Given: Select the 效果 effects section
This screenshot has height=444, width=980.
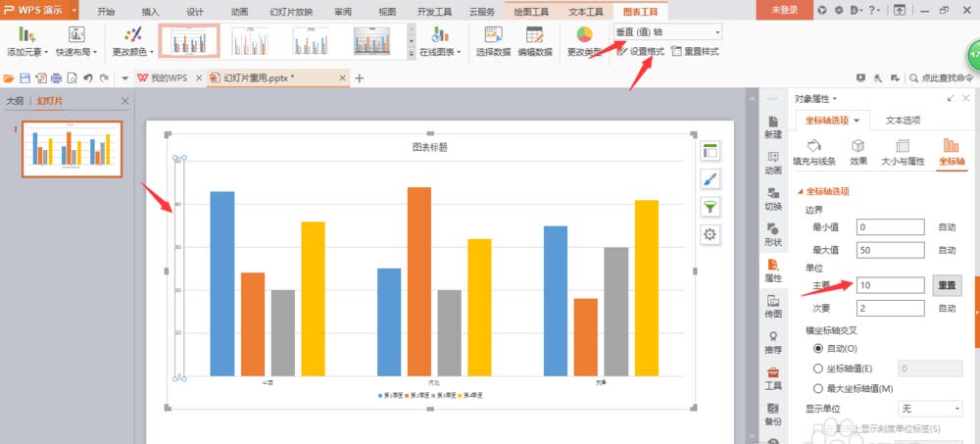Looking at the screenshot, I should [858, 153].
